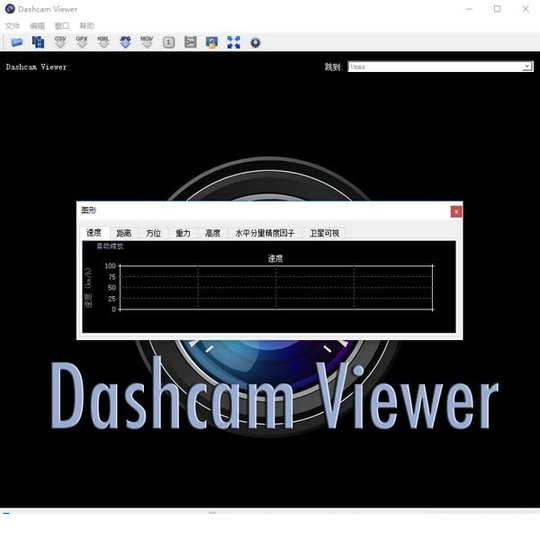This screenshot has width=540, height=534.
Task: Toggle the 自动缩放 option in graph
Action: [x=110, y=246]
